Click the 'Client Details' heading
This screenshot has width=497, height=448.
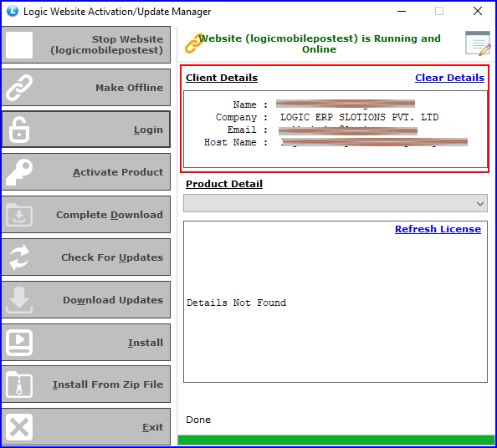222,78
